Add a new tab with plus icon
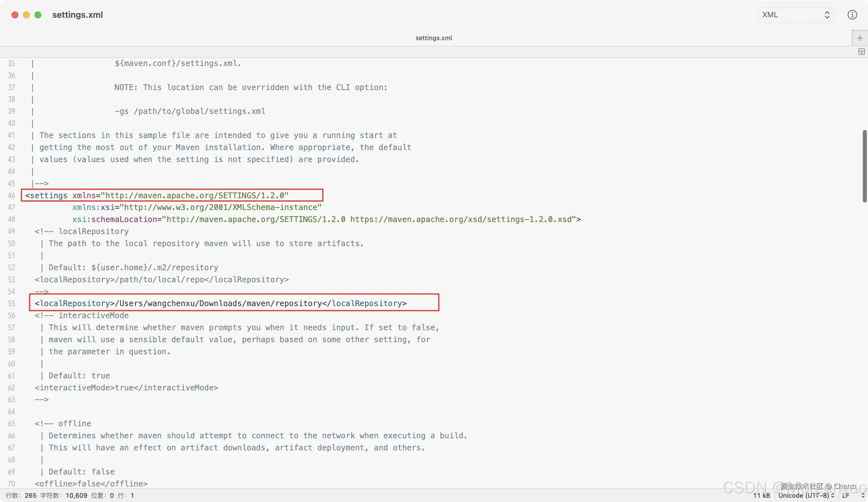Viewport: 868px width, 502px height. 859,38
